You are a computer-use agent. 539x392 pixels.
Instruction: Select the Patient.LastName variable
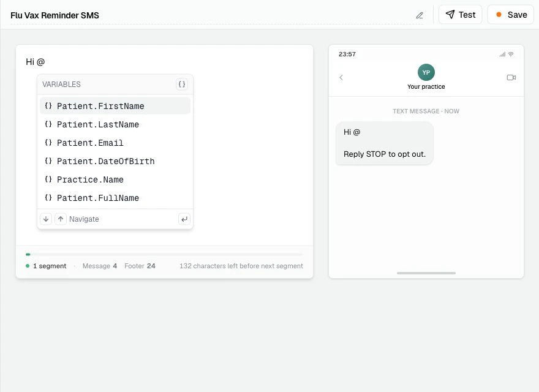pos(115,124)
